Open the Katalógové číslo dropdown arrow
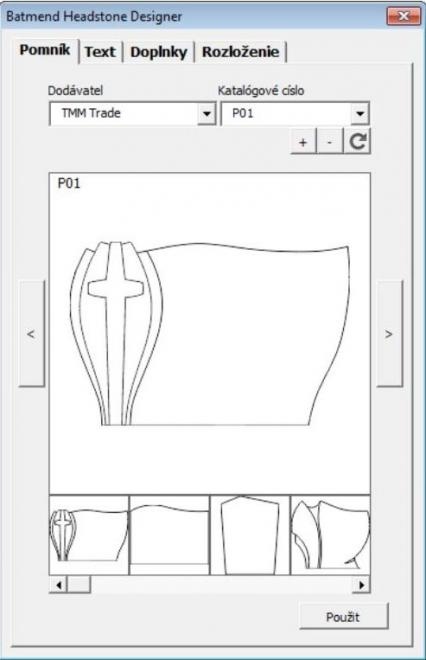 click(360, 113)
